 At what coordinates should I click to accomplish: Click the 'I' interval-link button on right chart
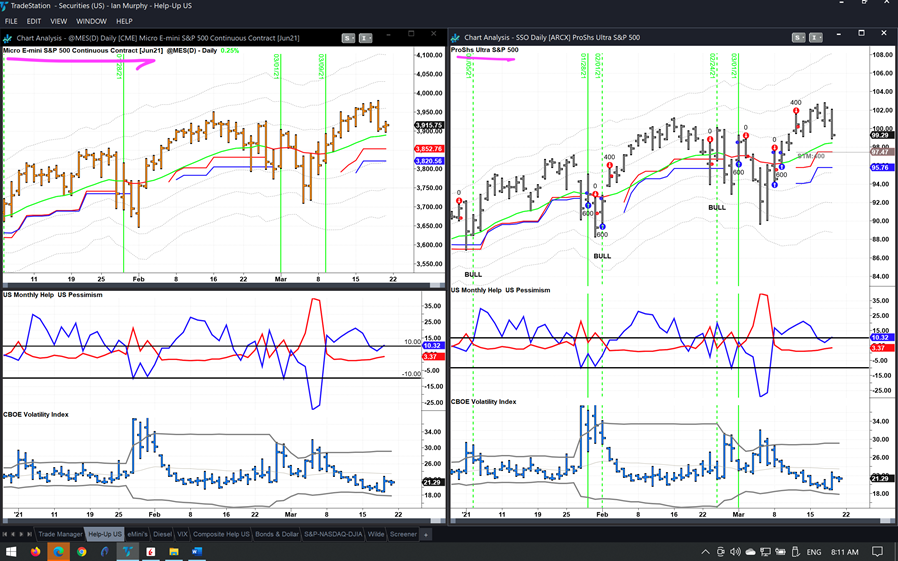coord(812,38)
